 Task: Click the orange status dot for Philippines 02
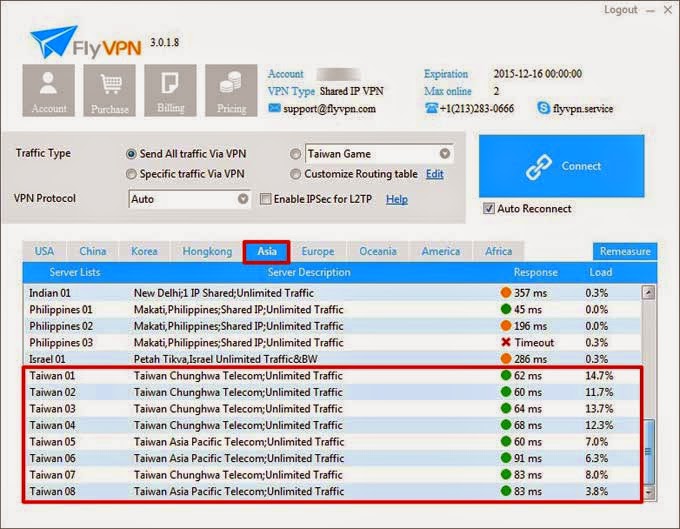click(x=506, y=326)
